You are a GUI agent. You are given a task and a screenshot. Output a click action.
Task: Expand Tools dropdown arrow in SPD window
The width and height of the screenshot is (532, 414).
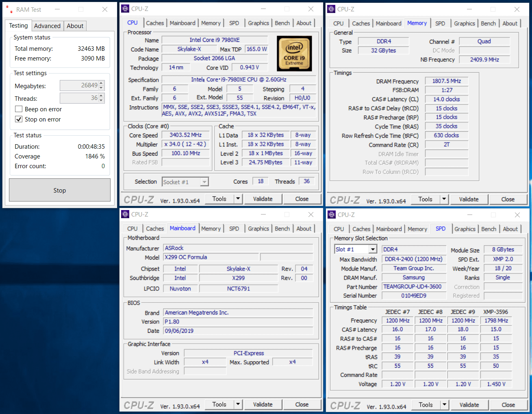click(x=444, y=405)
